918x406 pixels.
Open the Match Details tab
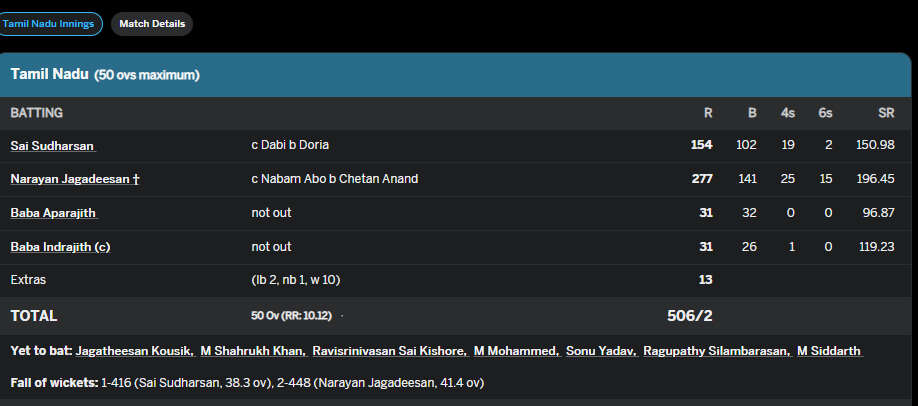tap(152, 24)
